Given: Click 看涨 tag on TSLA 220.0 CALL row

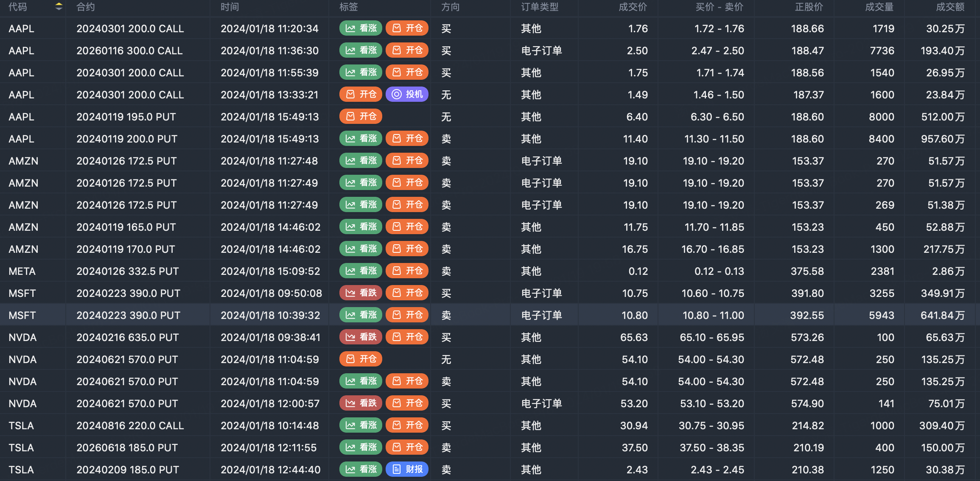Looking at the screenshot, I should click(361, 425).
